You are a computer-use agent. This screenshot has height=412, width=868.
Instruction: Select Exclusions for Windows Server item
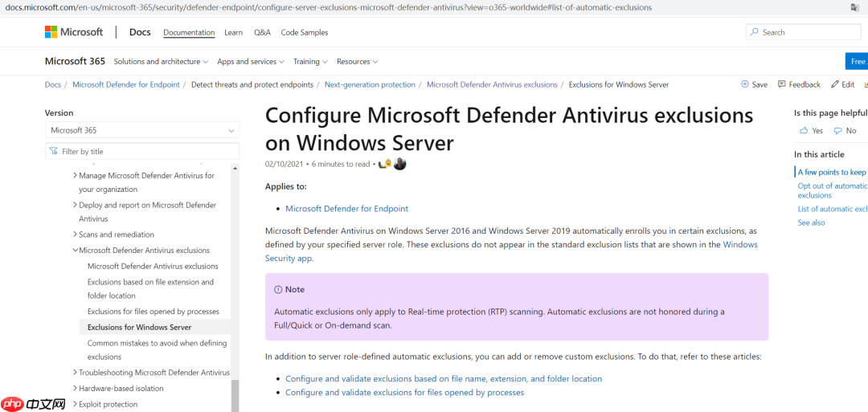click(140, 328)
